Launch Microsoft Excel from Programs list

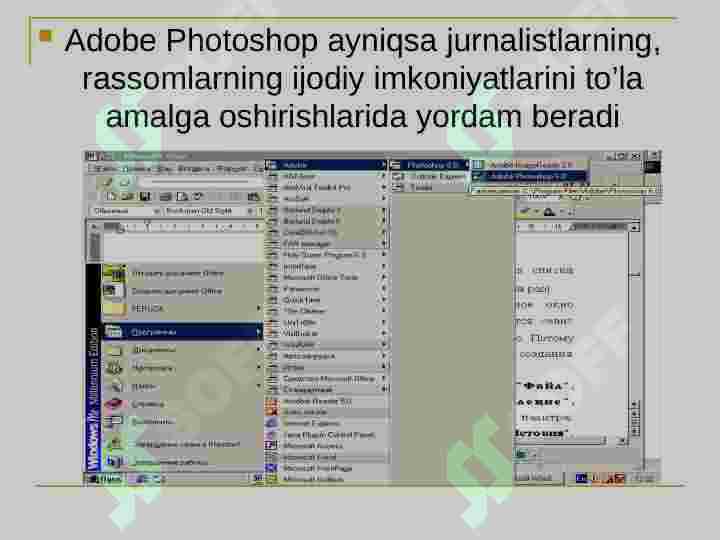pyautogui.click(x=327, y=457)
